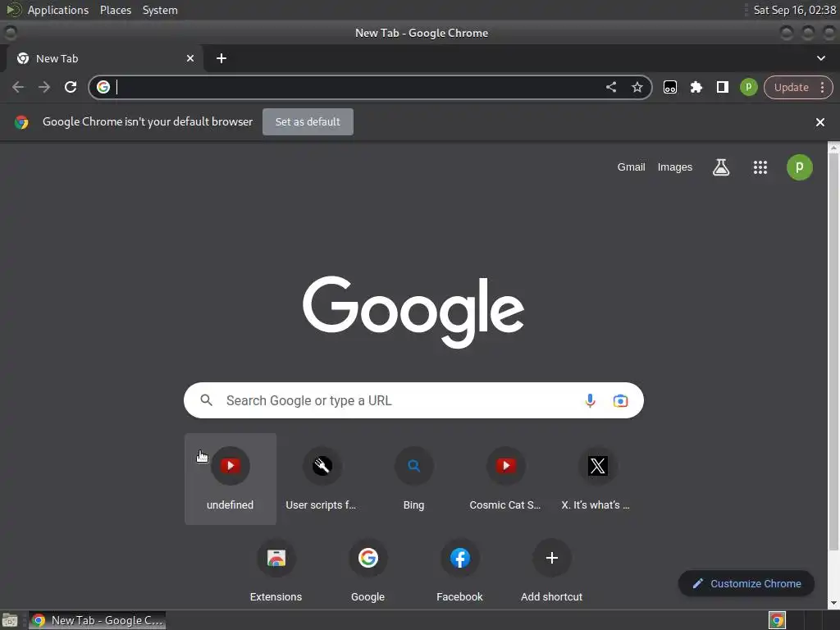Open the Chrome three-dot menu
The height and width of the screenshot is (630, 840).
pos(822,87)
